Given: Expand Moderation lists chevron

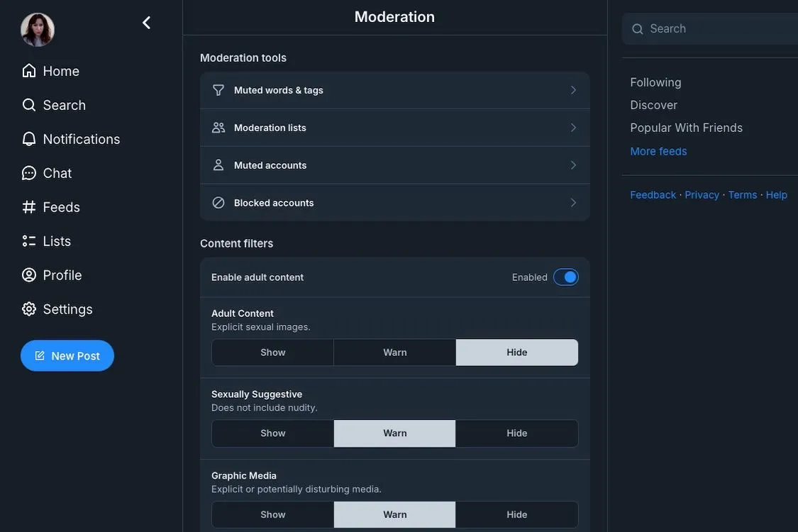Looking at the screenshot, I should (x=573, y=128).
